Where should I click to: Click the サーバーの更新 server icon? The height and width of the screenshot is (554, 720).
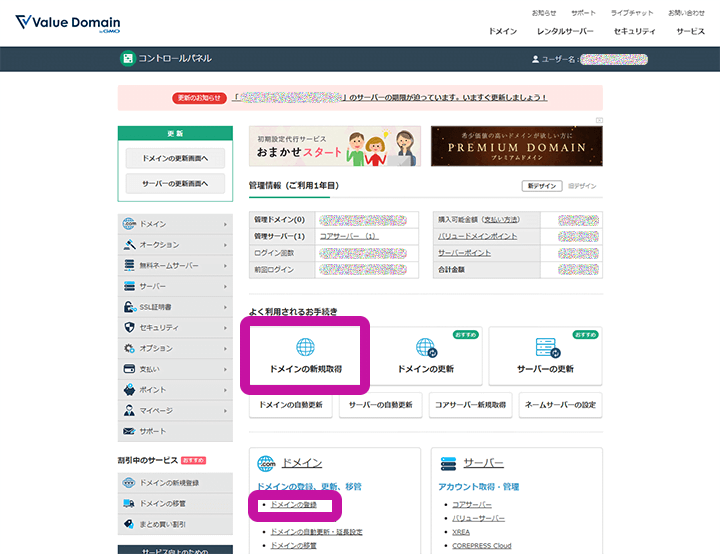pyautogui.click(x=545, y=348)
